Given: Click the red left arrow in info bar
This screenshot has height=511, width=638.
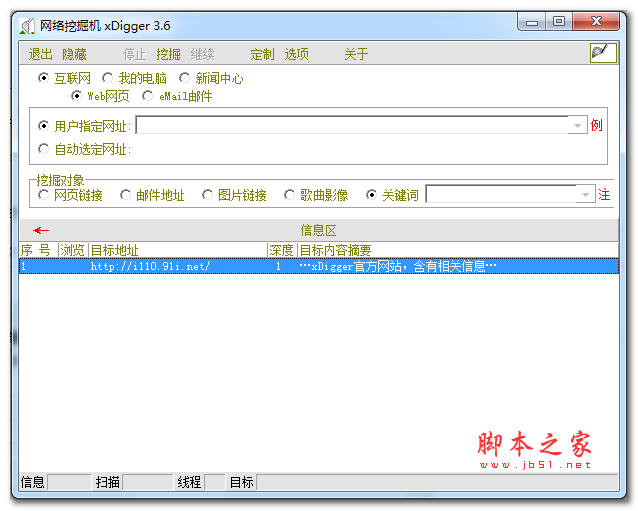Looking at the screenshot, I should click(41, 231).
